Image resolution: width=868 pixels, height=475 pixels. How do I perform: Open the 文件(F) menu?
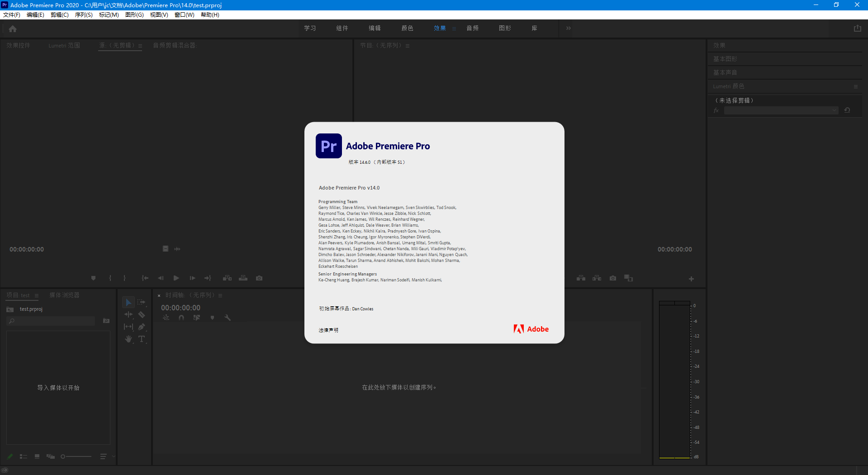tap(12, 15)
